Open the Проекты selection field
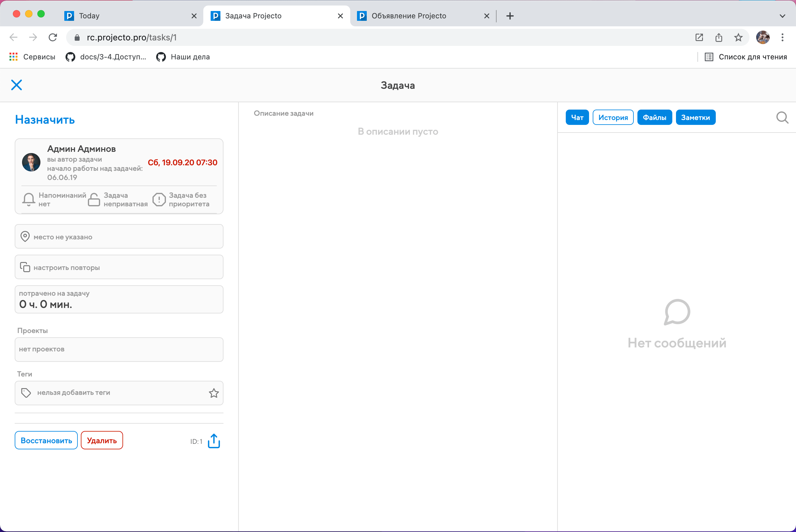 119,349
